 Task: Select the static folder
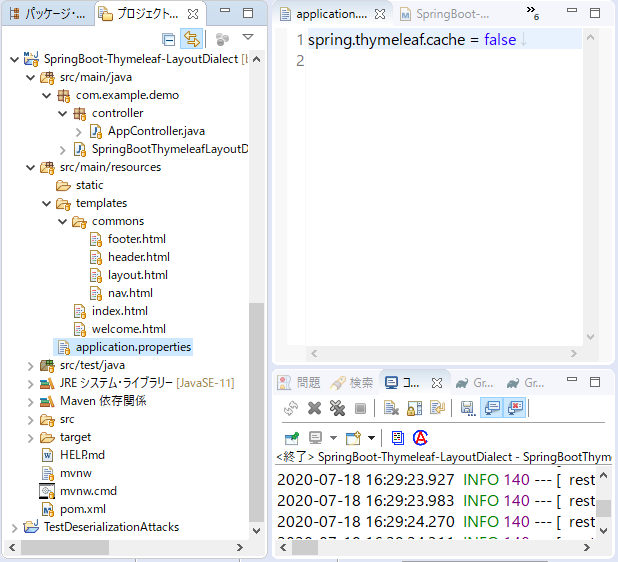point(89,185)
